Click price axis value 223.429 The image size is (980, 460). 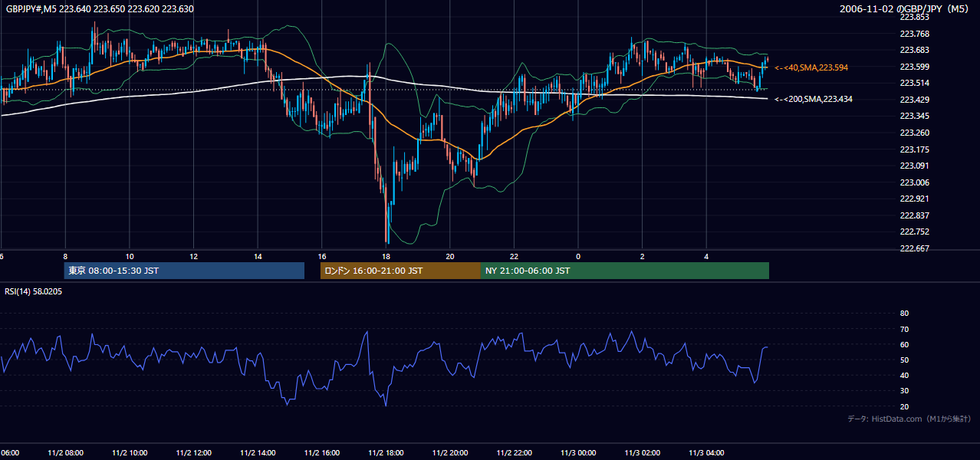(914, 100)
